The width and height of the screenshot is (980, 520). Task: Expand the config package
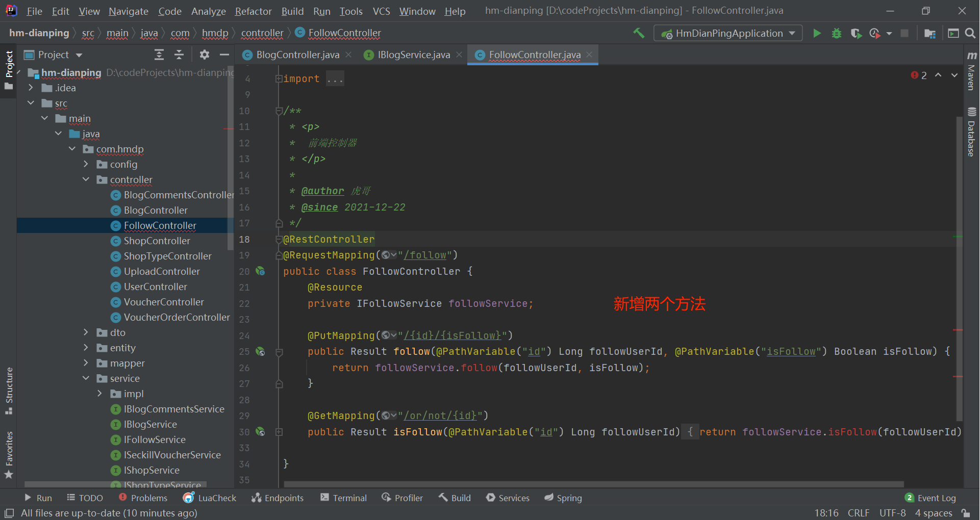point(86,164)
